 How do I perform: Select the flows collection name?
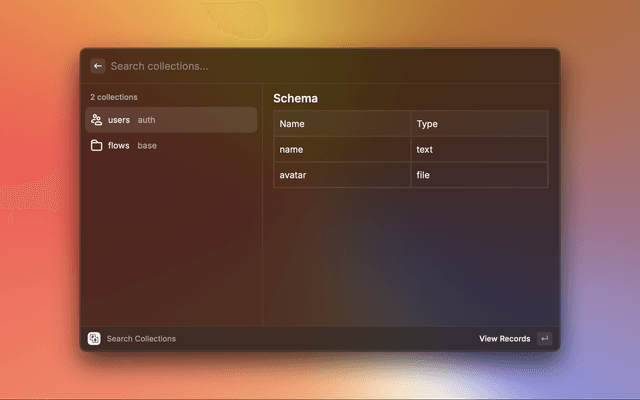click(118, 146)
